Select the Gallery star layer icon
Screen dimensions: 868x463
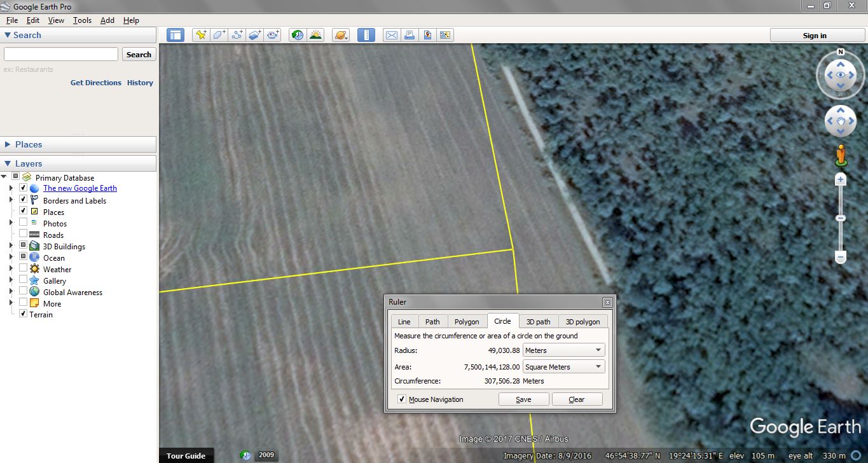pyautogui.click(x=34, y=280)
